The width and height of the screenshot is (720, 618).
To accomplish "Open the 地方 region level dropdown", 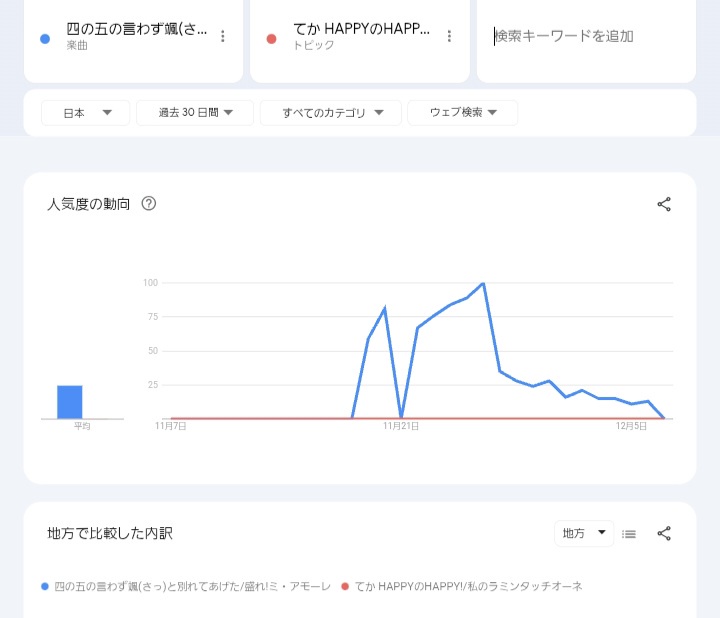I will (x=584, y=533).
